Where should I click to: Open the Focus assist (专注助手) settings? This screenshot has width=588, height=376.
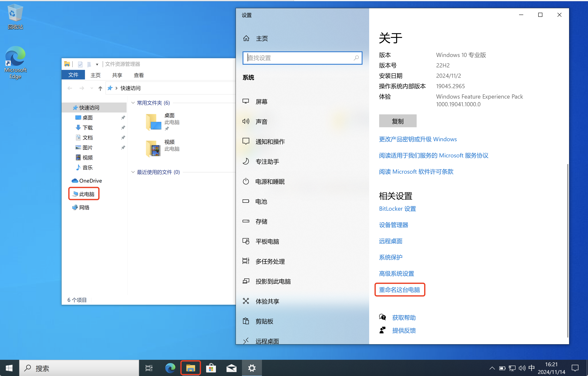(x=267, y=162)
